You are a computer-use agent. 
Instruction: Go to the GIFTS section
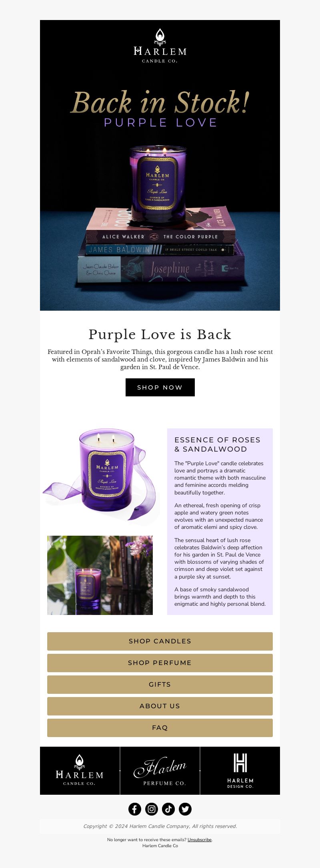(x=160, y=684)
